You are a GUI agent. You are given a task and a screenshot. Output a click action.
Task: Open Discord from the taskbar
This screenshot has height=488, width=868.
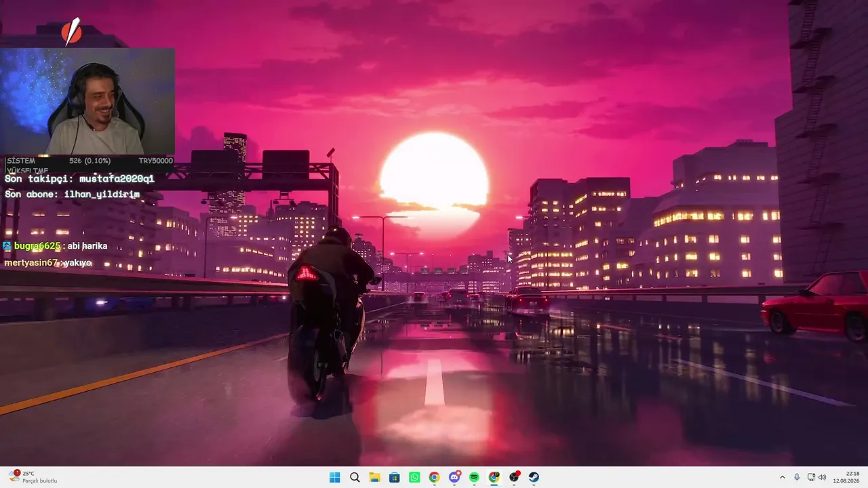pos(454,477)
